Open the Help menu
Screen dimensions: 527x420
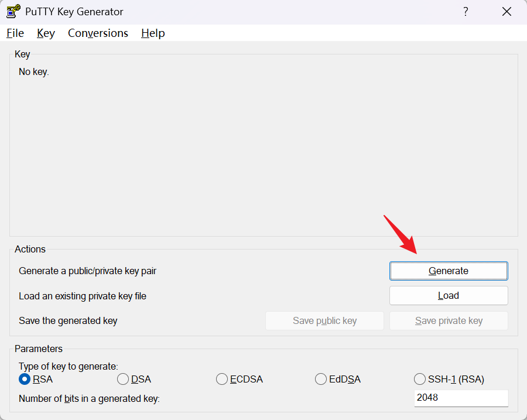153,33
